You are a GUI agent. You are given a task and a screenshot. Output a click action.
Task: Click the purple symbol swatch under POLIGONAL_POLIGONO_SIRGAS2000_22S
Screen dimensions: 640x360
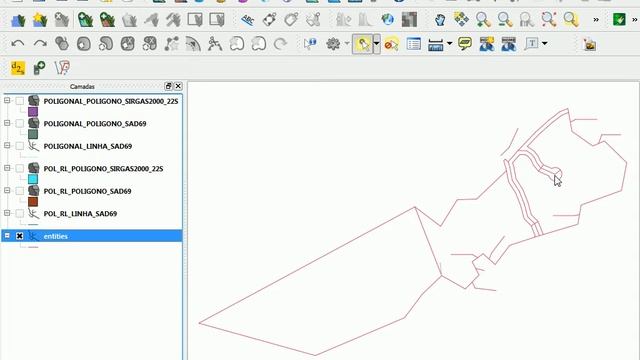pyautogui.click(x=33, y=111)
